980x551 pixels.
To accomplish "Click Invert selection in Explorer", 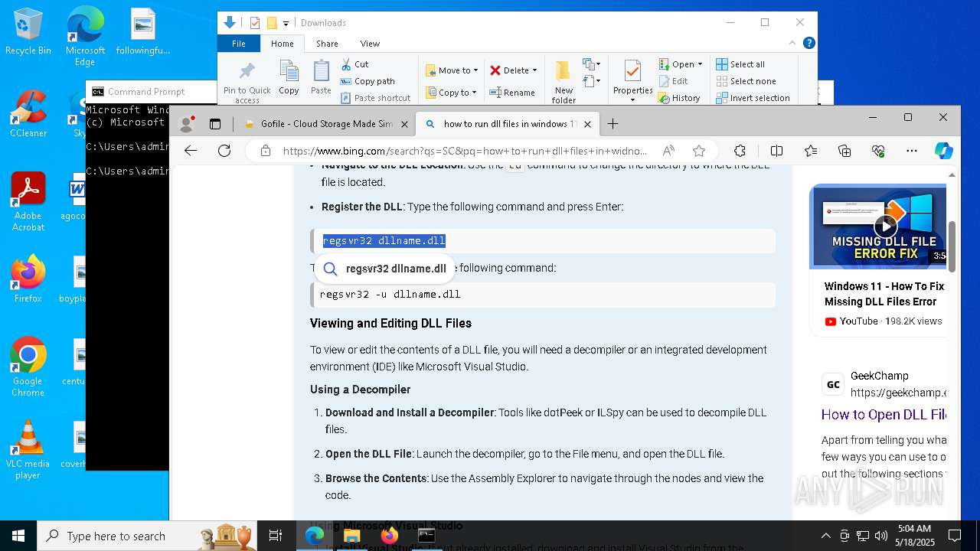I will pyautogui.click(x=753, y=98).
